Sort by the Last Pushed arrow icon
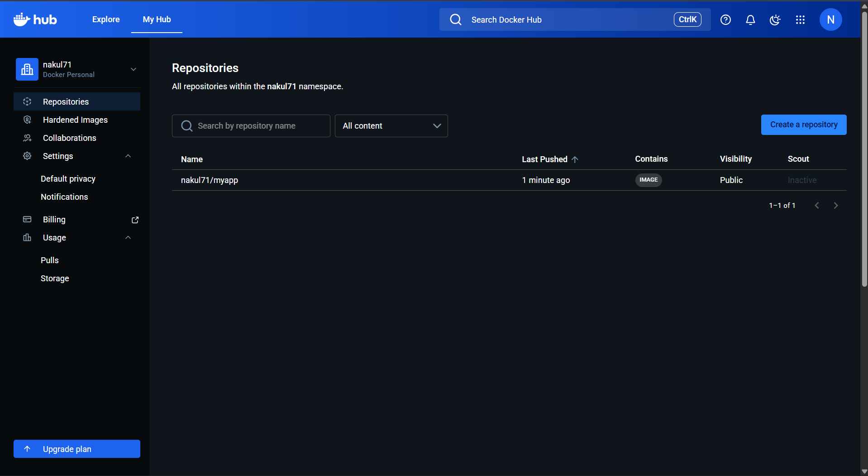Viewport: 868px width, 476px height. click(x=575, y=159)
